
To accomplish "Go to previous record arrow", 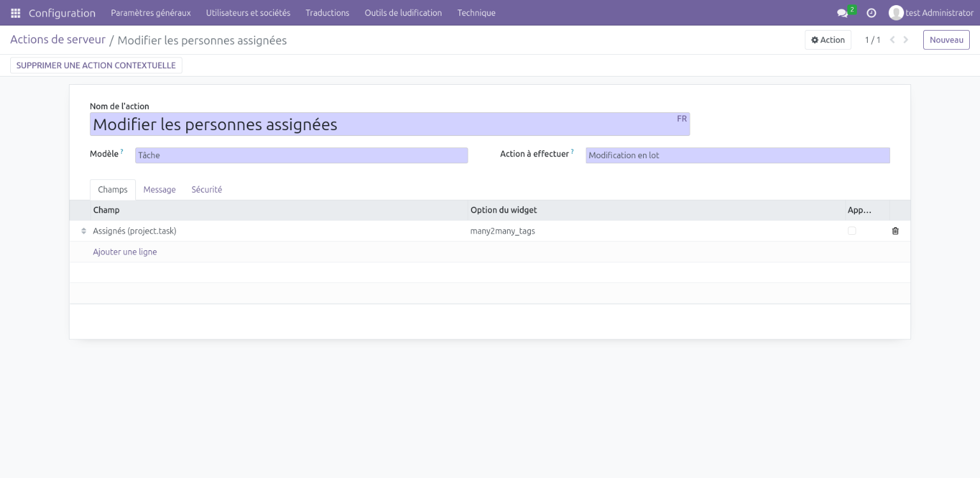I will tap(892, 40).
